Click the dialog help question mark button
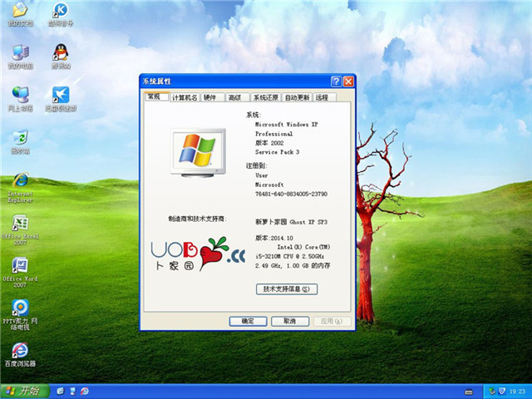This screenshot has height=399, width=532. [336, 81]
